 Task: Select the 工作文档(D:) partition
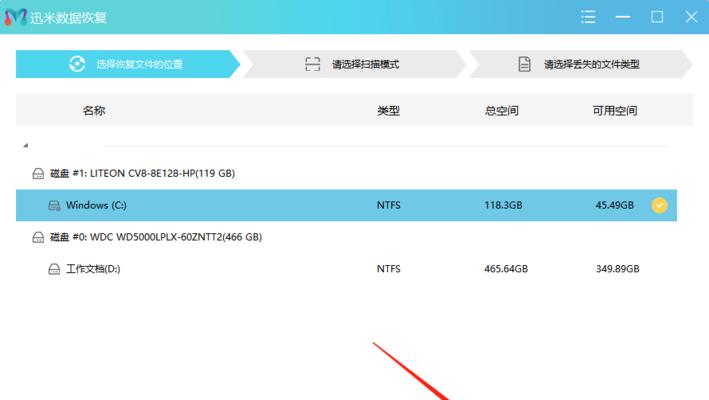[x=346, y=269]
